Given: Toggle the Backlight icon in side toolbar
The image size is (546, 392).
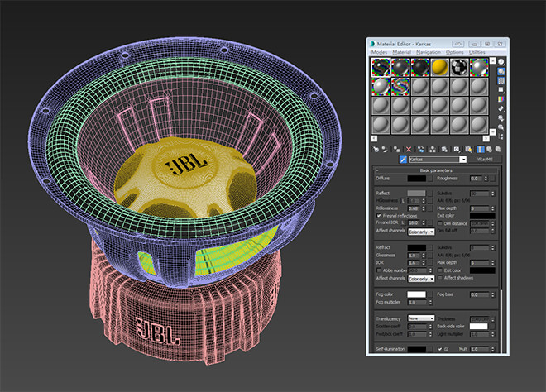Looking at the screenshot, I should [501, 71].
